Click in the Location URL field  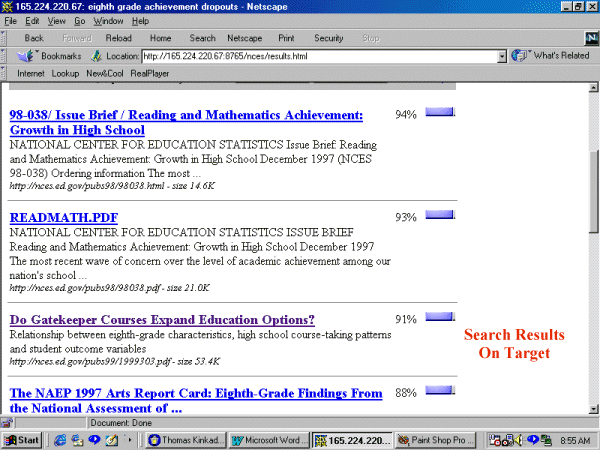318,56
